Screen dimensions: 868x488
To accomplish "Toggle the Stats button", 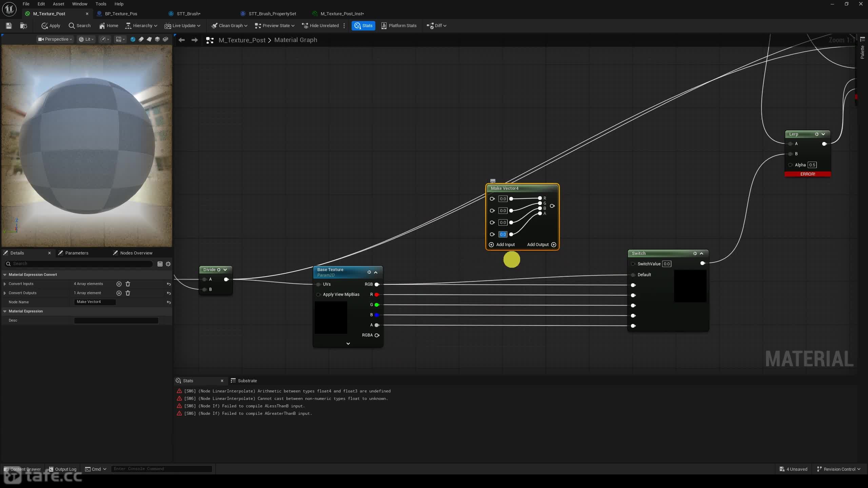I will 363,25.
